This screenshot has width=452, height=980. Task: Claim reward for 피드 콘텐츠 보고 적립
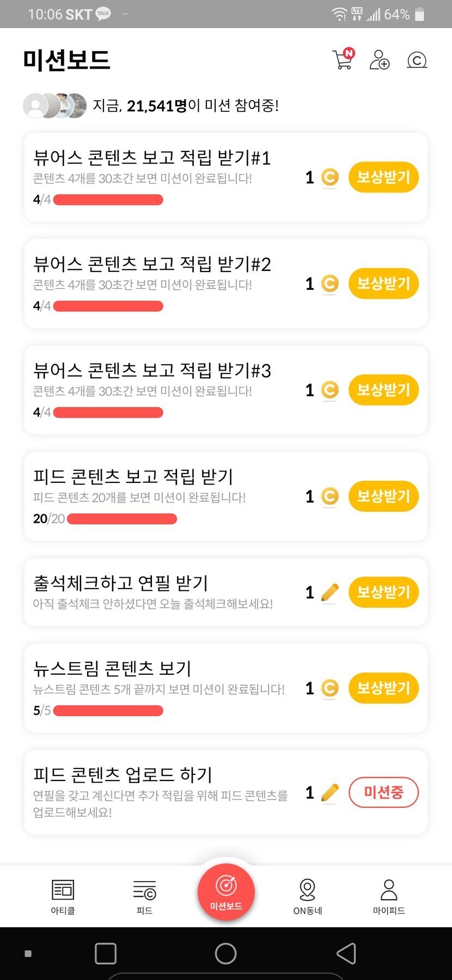(383, 496)
